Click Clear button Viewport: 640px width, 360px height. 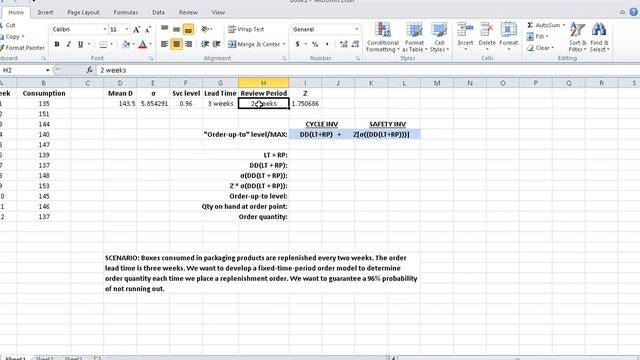point(540,48)
